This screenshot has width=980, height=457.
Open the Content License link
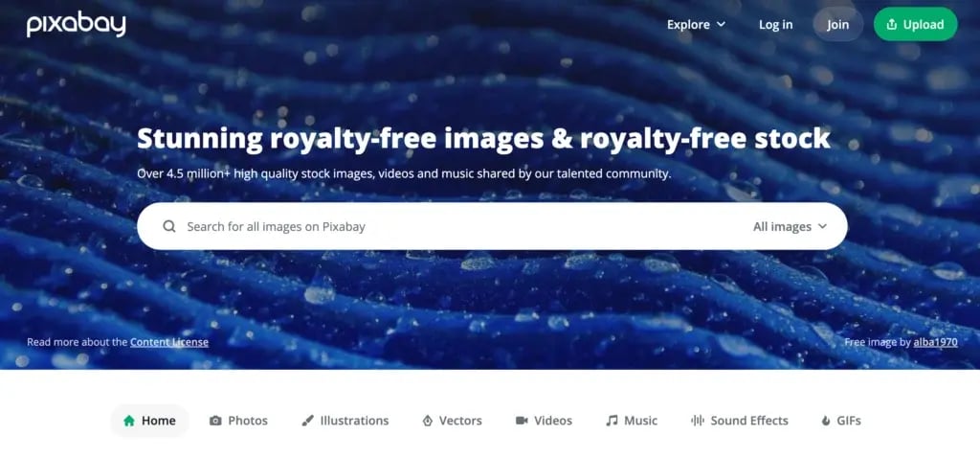[x=169, y=342]
